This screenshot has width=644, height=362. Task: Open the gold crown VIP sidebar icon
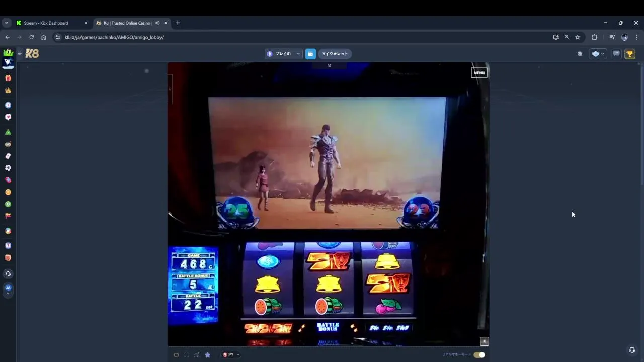[x=8, y=90]
